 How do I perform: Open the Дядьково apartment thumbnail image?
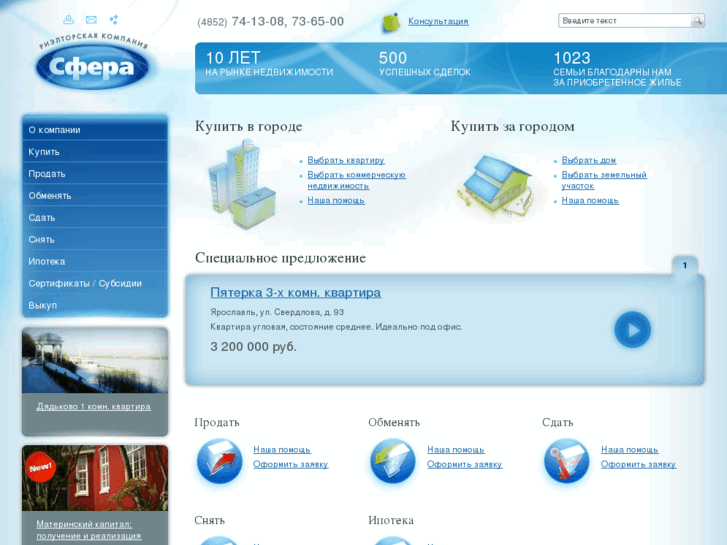pyautogui.click(x=95, y=361)
